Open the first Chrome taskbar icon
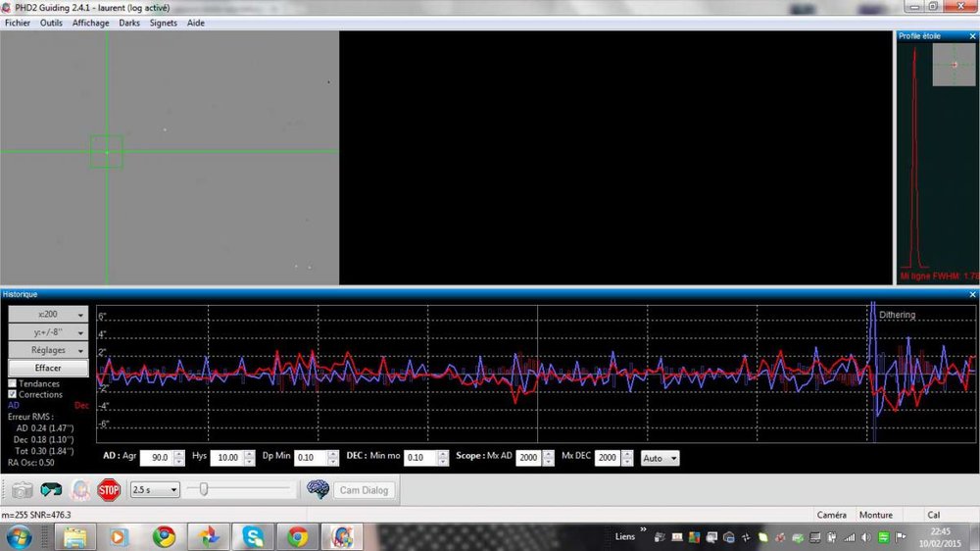Viewport: 980px width, 551px height. (164, 537)
